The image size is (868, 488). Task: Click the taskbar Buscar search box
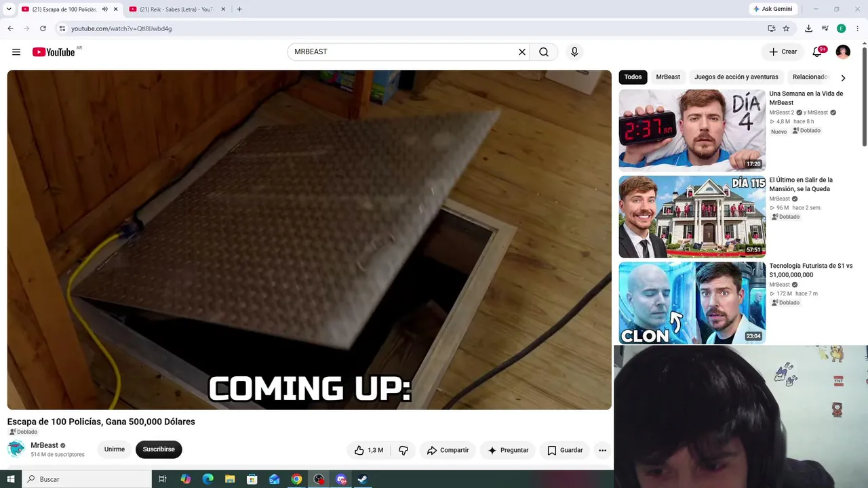pos(87,479)
